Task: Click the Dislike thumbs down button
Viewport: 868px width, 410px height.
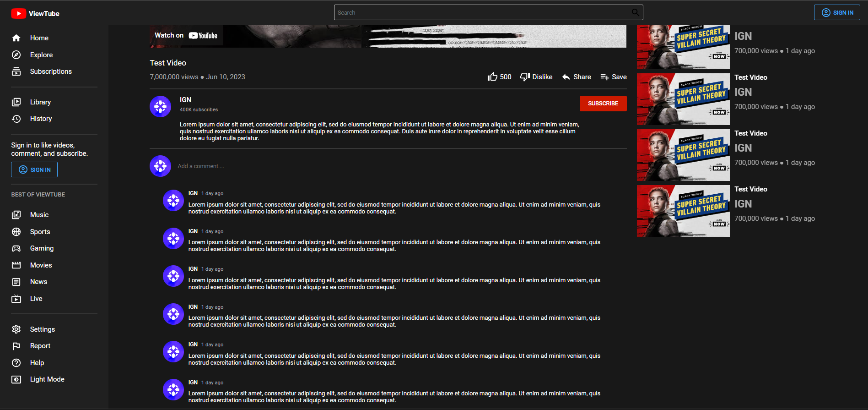Action: (536, 77)
